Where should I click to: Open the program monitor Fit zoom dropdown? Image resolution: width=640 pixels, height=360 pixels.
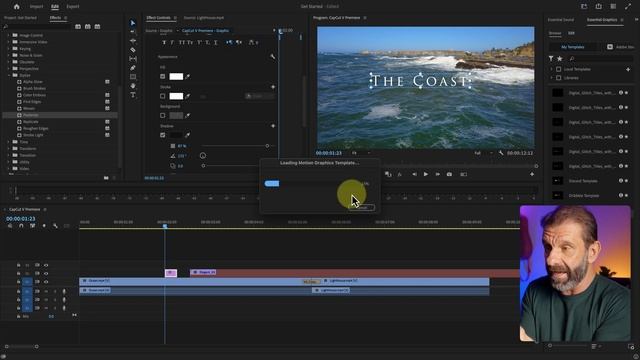tap(361, 153)
